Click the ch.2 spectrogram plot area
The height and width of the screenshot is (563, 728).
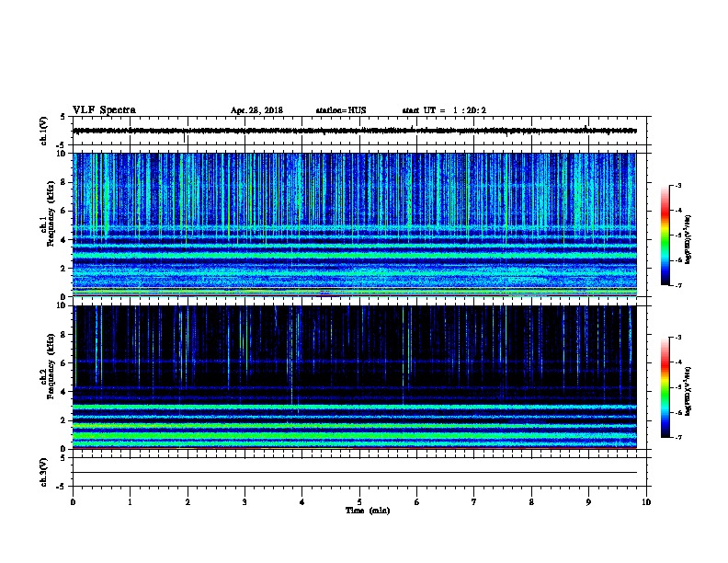click(x=355, y=377)
